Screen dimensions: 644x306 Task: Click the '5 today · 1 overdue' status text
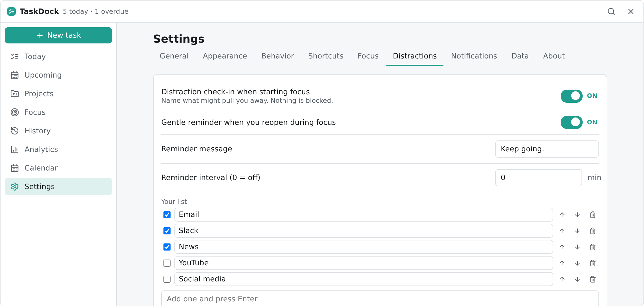click(96, 11)
